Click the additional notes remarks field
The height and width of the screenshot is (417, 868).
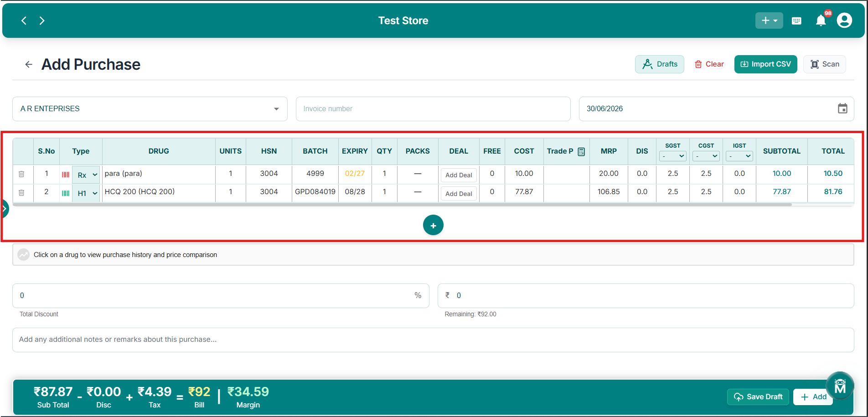pos(433,340)
